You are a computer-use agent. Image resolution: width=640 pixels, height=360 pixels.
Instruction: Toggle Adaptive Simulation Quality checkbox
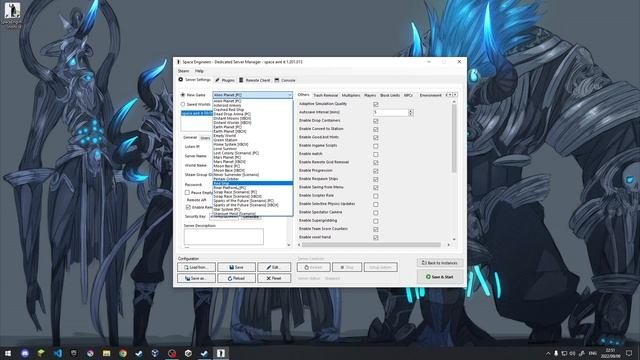(376, 104)
